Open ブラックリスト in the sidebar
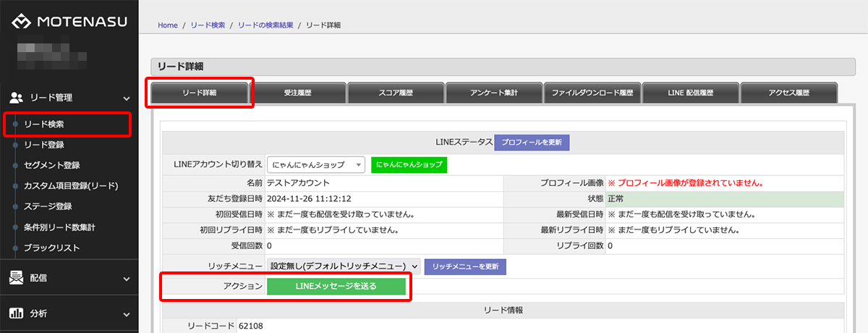 pyautogui.click(x=51, y=248)
